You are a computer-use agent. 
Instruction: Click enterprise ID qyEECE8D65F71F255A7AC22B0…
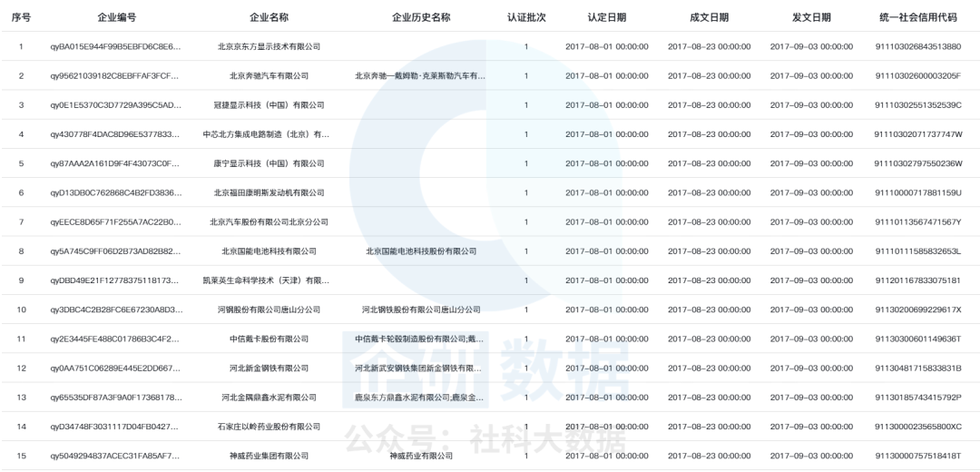(117, 222)
